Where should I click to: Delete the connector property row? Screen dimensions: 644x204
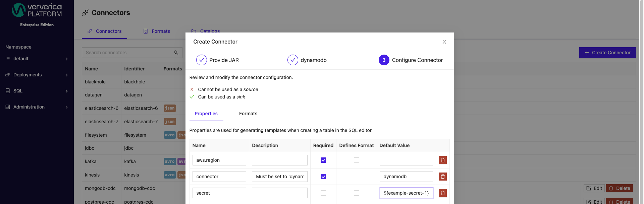click(442, 177)
